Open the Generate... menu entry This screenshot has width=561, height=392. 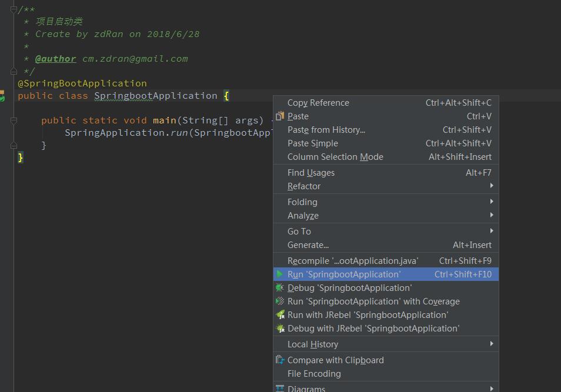[386, 245]
